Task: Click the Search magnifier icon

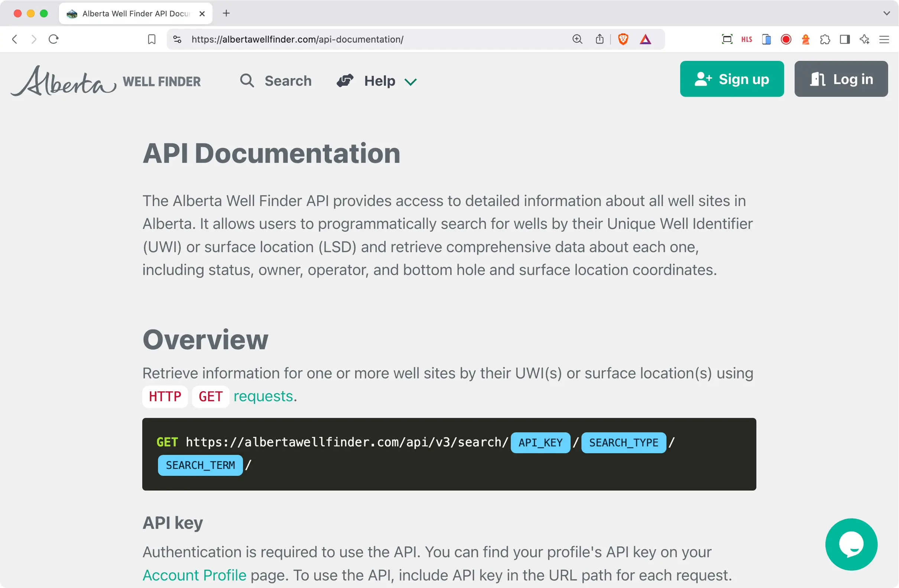Action: click(x=247, y=80)
